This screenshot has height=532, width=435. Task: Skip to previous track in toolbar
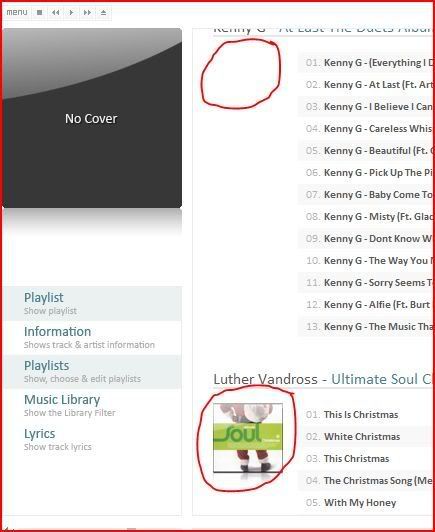click(55, 13)
